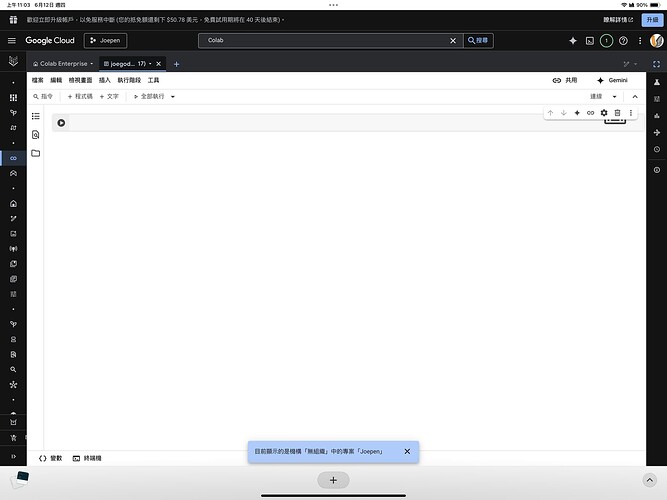Open the help question mark icon
The width and height of the screenshot is (667, 500).
[x=623, y=40]
